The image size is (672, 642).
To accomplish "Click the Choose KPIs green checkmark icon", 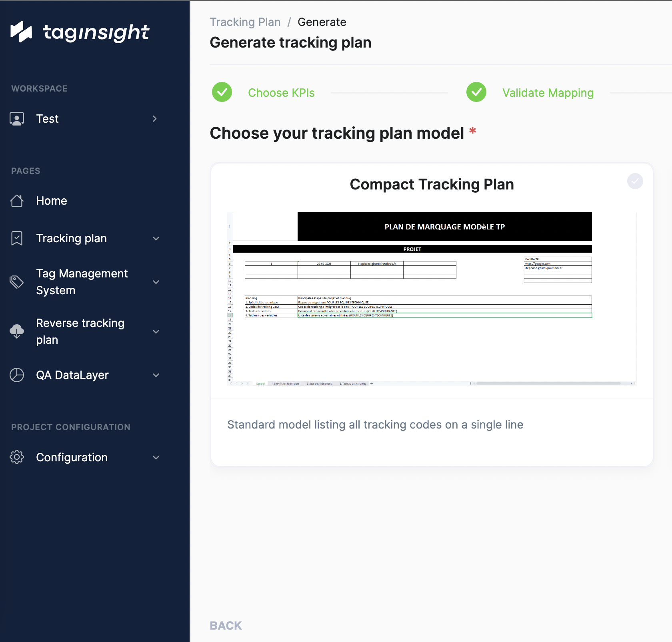I will [x=222, y=92].
